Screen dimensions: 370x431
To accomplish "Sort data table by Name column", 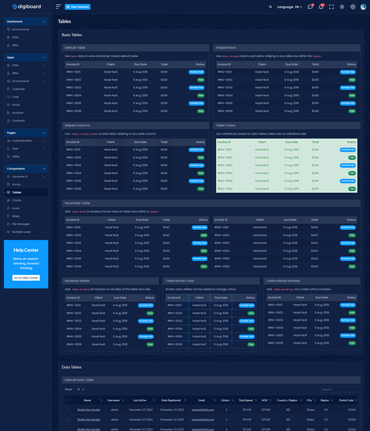I will pyautogui.click(x=88, y=400).
